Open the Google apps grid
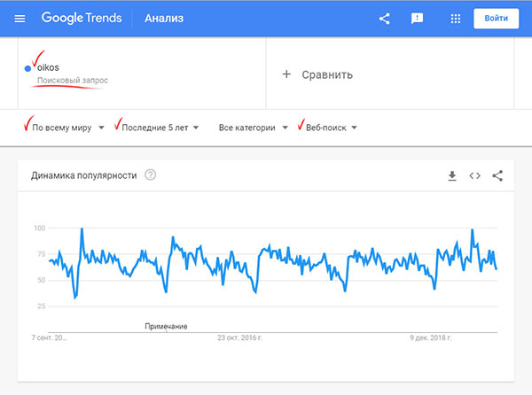 [456, 19]
